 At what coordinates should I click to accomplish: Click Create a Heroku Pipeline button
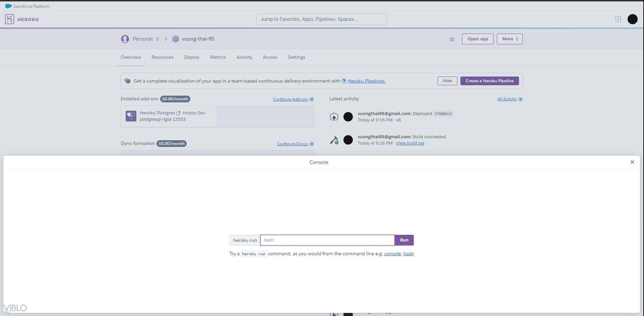coord(489,81)
